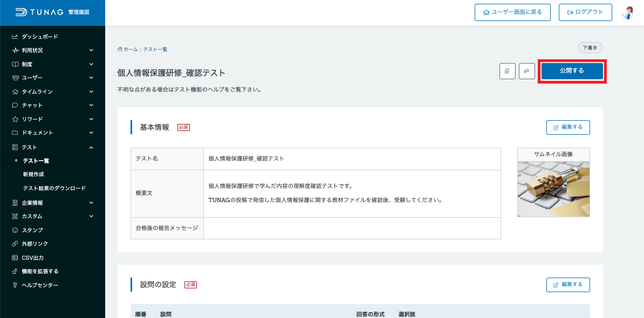644x318 pixels.
Task: Click the 下書き status badge
Action: [x=590, y=48]
